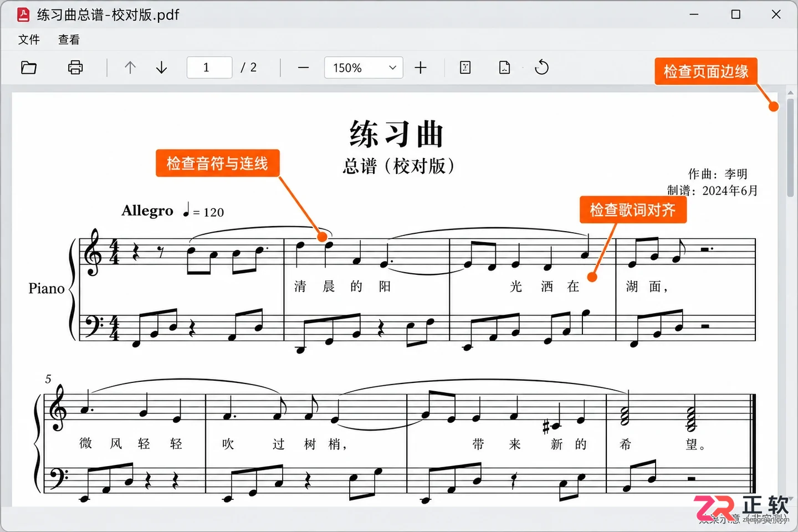The width and height of the screenshot is (798, 532).
Task: Go to the next page with the down arrow
Action: pyautogui.click(x=162, y=68)
